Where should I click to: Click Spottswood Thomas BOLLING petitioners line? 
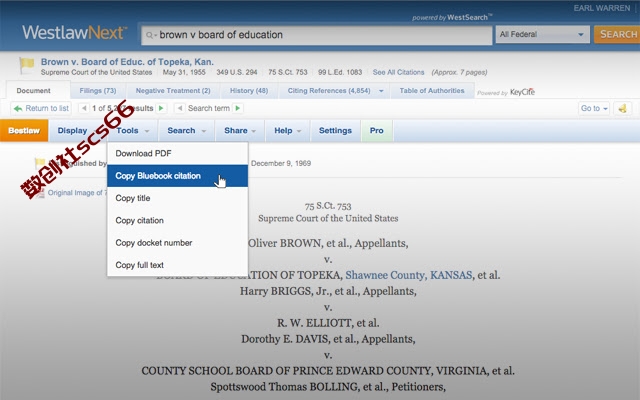click(x=328, y=387)
